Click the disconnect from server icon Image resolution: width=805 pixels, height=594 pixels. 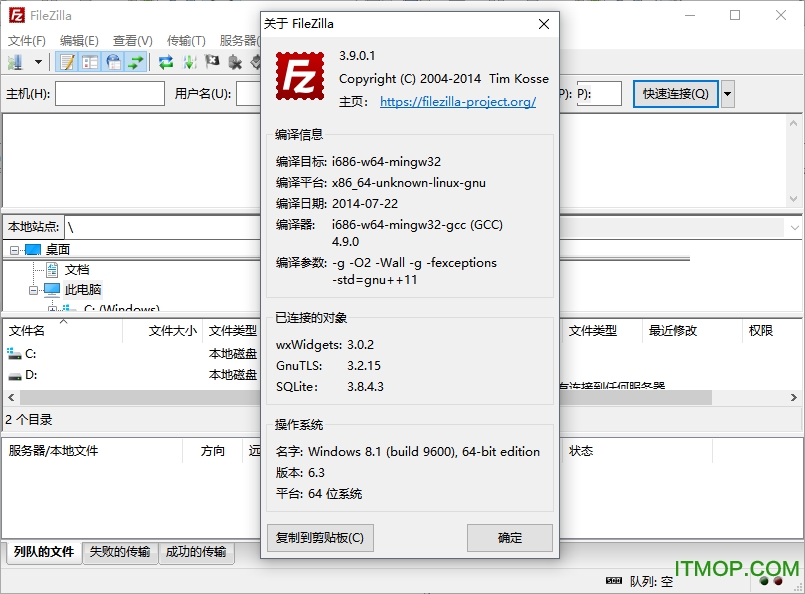coord(235,62)
